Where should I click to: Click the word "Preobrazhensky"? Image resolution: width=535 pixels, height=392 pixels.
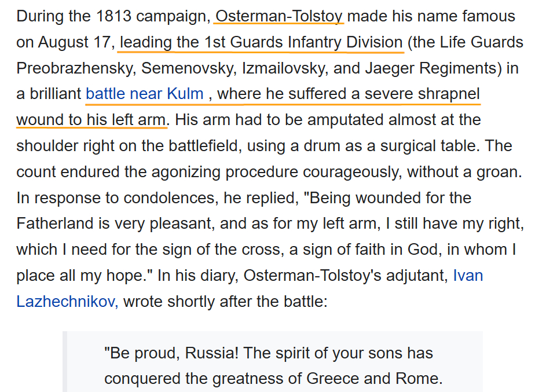coord(75,68)
